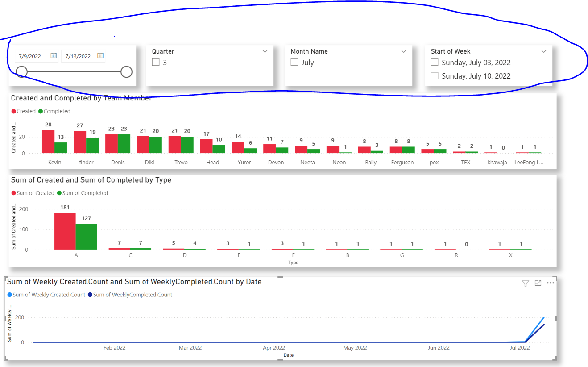Click the Quarter slicer header label
Viewport: 588px width, 367px height.
click(163, 51)
